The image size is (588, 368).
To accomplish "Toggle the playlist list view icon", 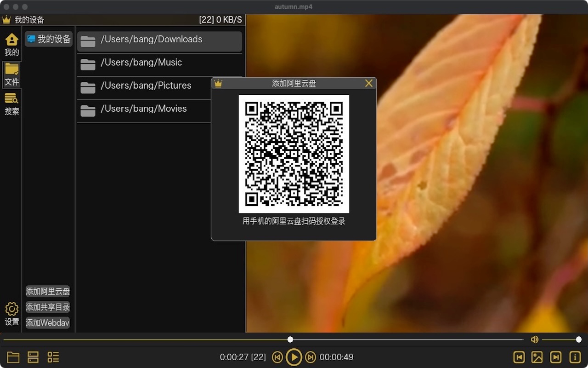I will click(x=53, y=357).
